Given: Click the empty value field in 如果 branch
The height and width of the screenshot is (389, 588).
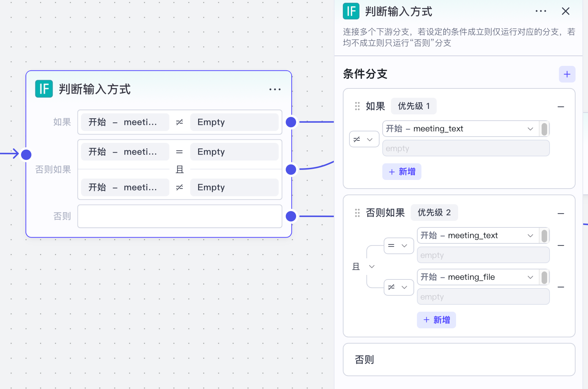Looking at the screenshot, I should coord(466,148).
